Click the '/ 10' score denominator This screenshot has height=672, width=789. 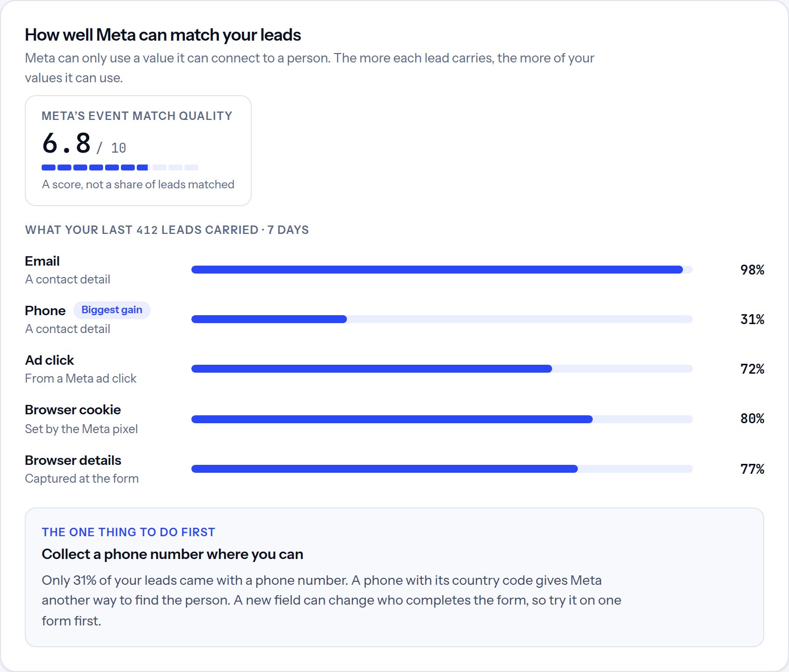(x=112, y=148)
